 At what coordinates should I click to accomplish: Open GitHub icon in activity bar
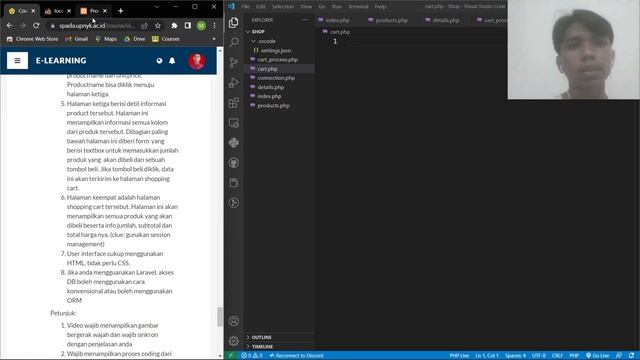tap(233, 163)
